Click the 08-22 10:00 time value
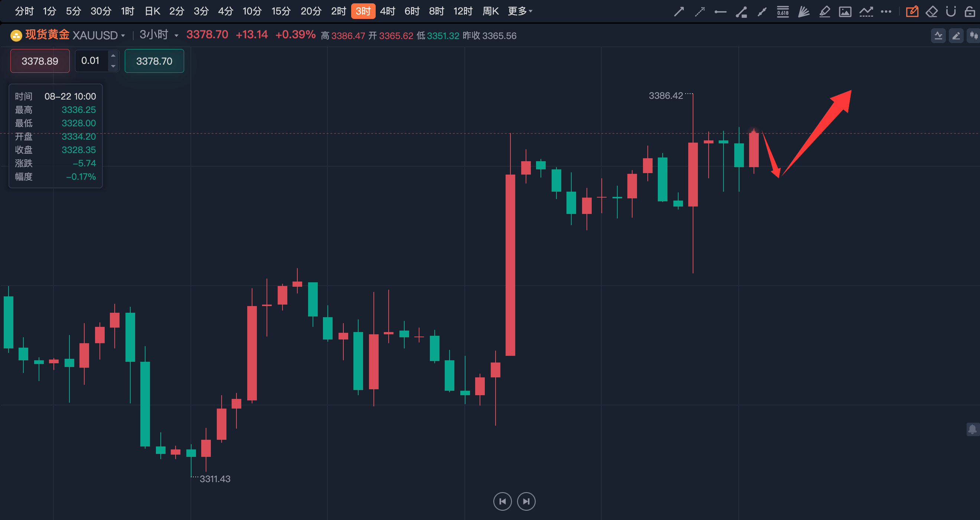This screenshot has width=980, height=520. (x=70, y=96)
